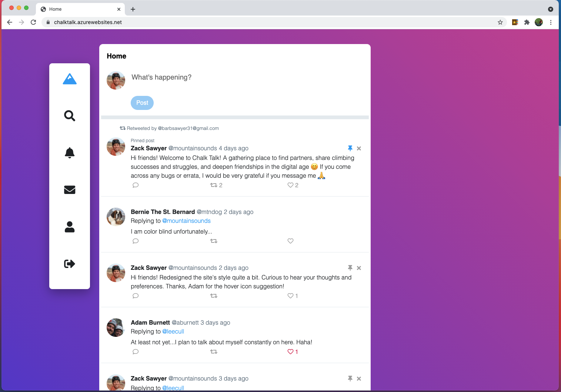561x392 pixels.
Task: Open Chrome three-dot menu
Action: pos(551,22)
